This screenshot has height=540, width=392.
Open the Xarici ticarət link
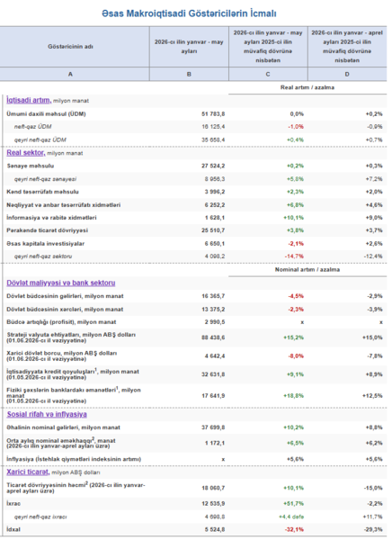(x=28, y=472)
